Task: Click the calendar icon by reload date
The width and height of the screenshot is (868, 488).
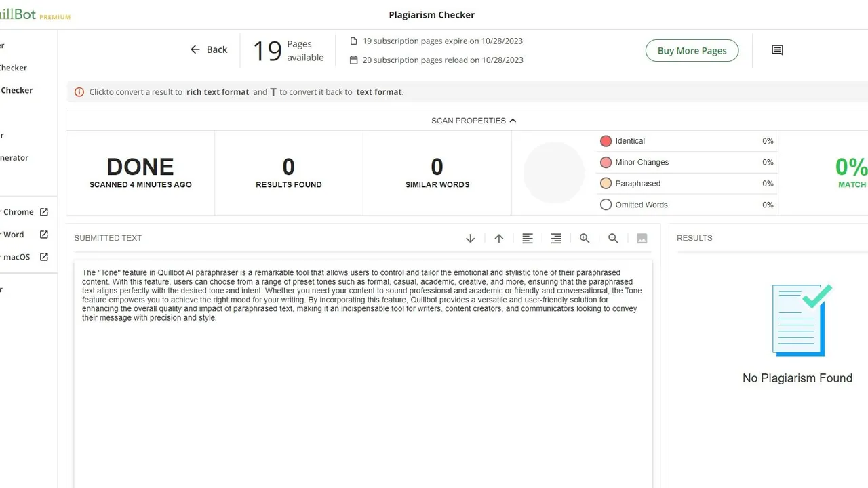Action: pos(353,60)
